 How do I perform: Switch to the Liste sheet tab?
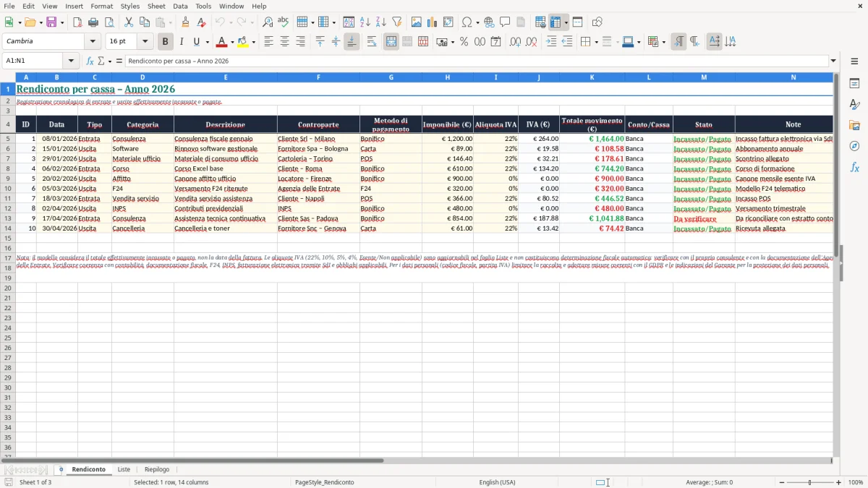click(124, 470)
